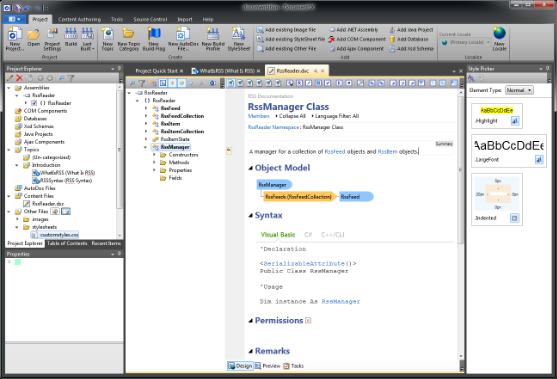This screenshot has width=557, height=379.
Task: Collapse the Topics tree node
Action: click(x=9, y=150)
